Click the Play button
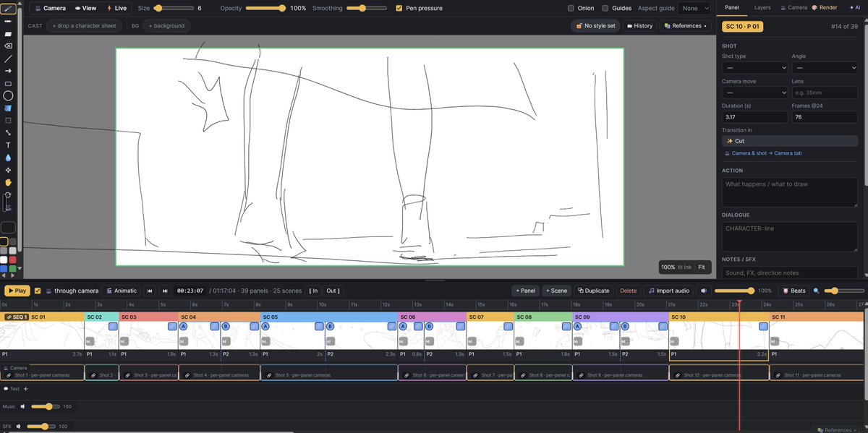 pyautogui.click(x=17, y=291)
